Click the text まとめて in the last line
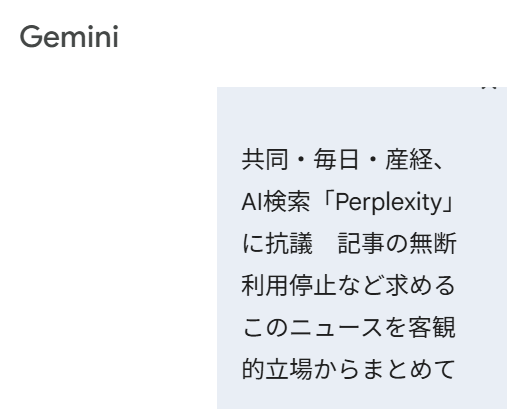Image resolution: width=507 pixels, height=409 pixels. click(x=409, y=369)
